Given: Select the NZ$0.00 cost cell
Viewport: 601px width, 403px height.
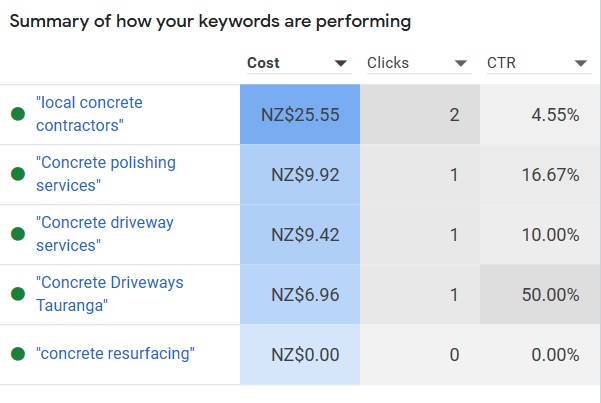Looking at the screenshot, I should click(x=300, y=355).
